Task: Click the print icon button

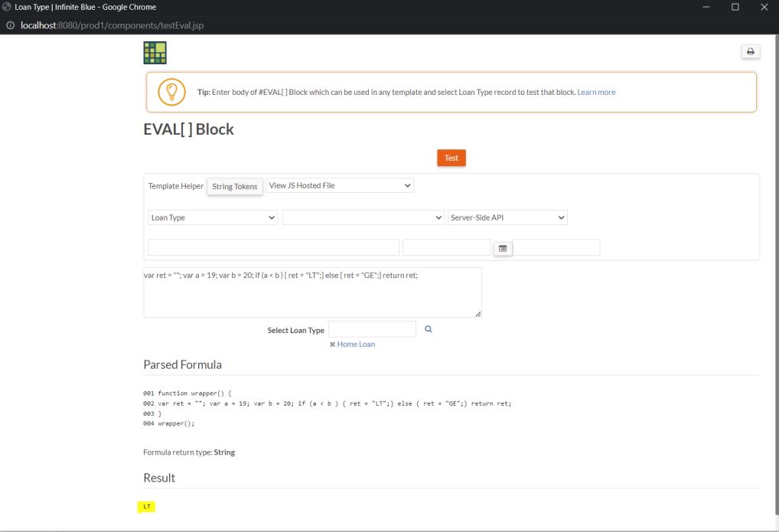Action: (x=750, y=51)
